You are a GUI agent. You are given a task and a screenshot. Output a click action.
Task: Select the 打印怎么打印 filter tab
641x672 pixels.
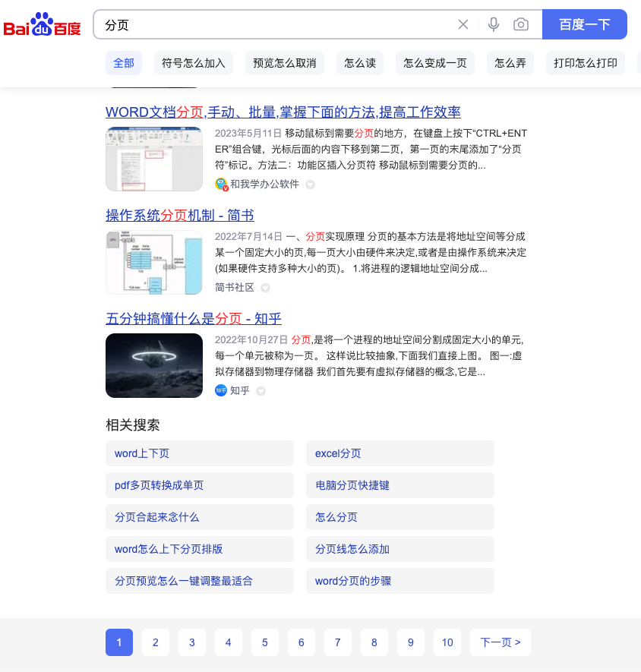click(586, 63)
